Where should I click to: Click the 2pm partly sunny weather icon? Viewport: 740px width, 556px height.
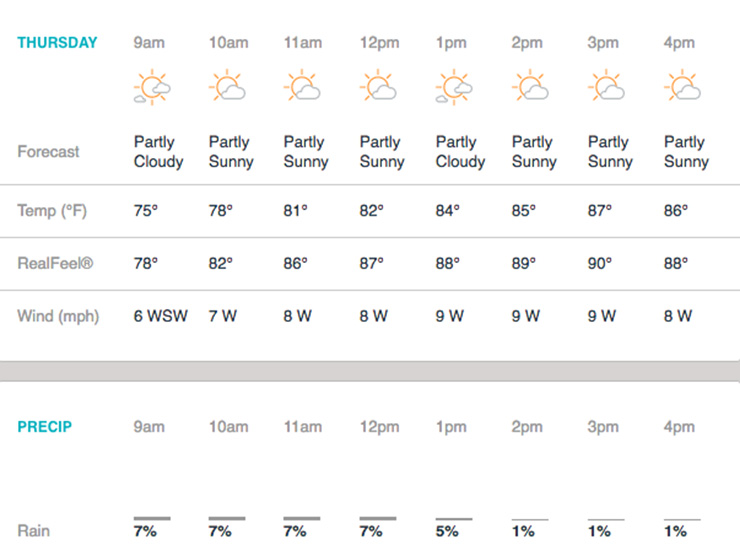(530, 85)
